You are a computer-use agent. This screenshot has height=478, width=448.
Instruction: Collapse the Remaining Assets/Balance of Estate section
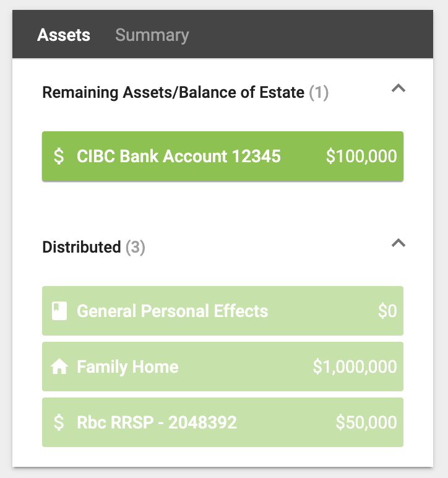click(x=398, y=89)
